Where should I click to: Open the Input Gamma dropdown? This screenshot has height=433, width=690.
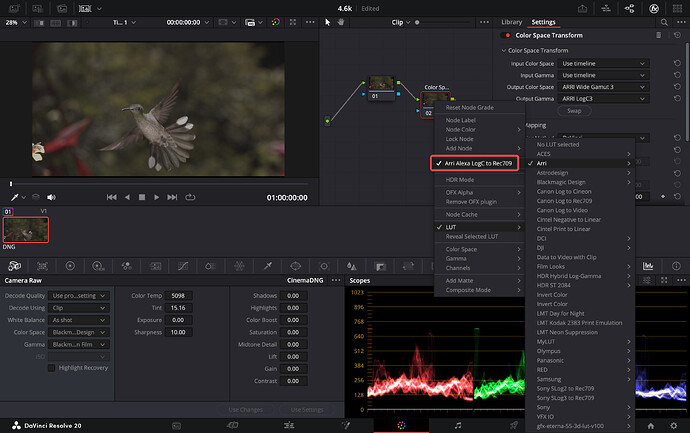coord(603,75)
